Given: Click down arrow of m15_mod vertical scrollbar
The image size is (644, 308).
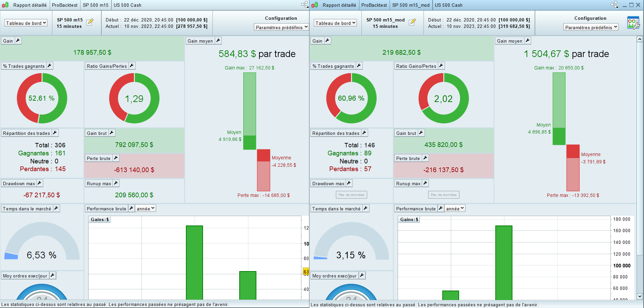Looking at the screenshot, I should point(640,296).
